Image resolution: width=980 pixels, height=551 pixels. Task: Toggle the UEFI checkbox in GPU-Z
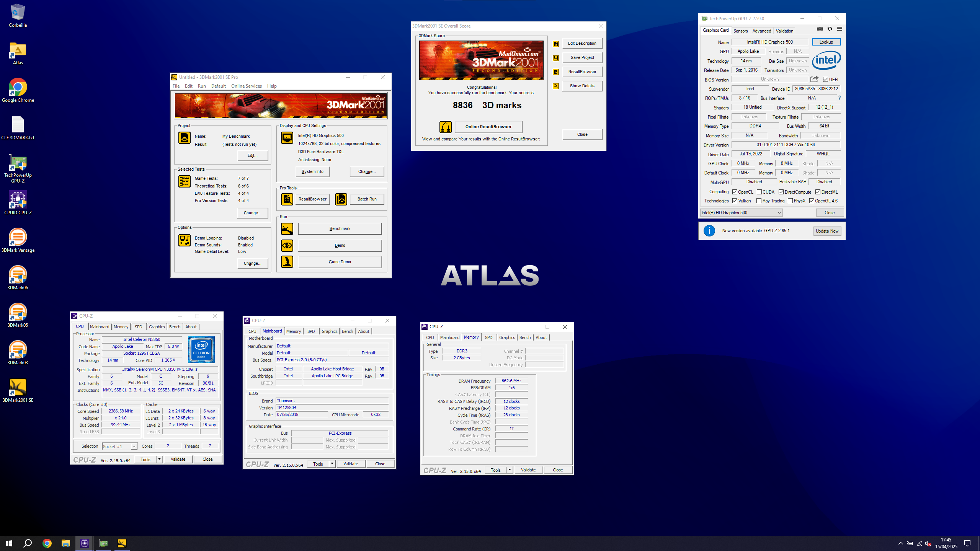825,80
